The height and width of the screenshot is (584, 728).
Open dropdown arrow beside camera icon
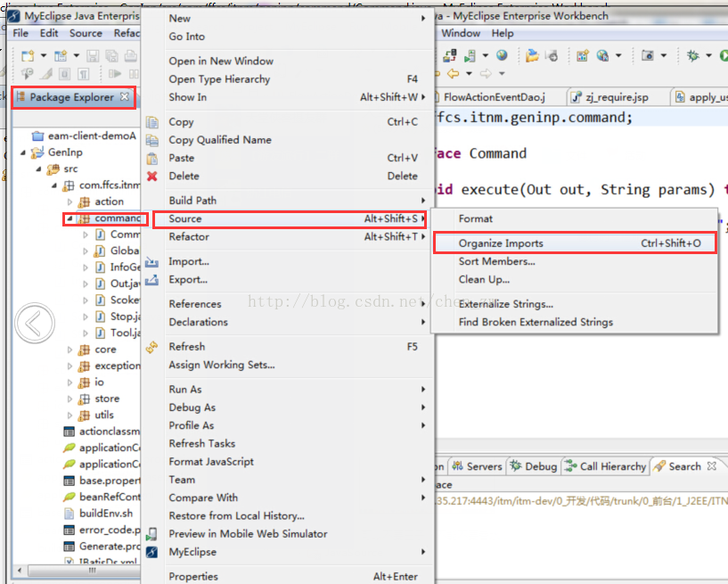(664, 56)
